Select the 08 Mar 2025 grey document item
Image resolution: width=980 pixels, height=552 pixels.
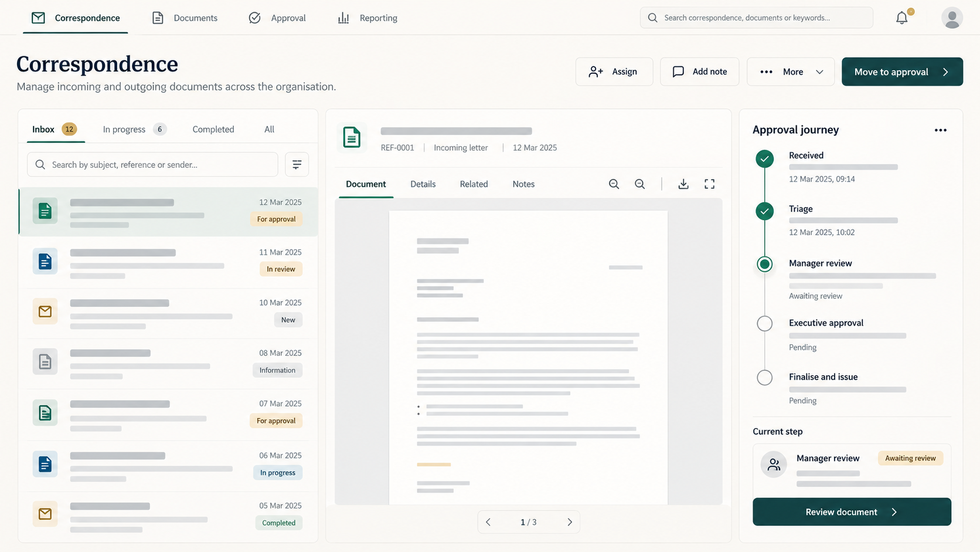(168, 364)
